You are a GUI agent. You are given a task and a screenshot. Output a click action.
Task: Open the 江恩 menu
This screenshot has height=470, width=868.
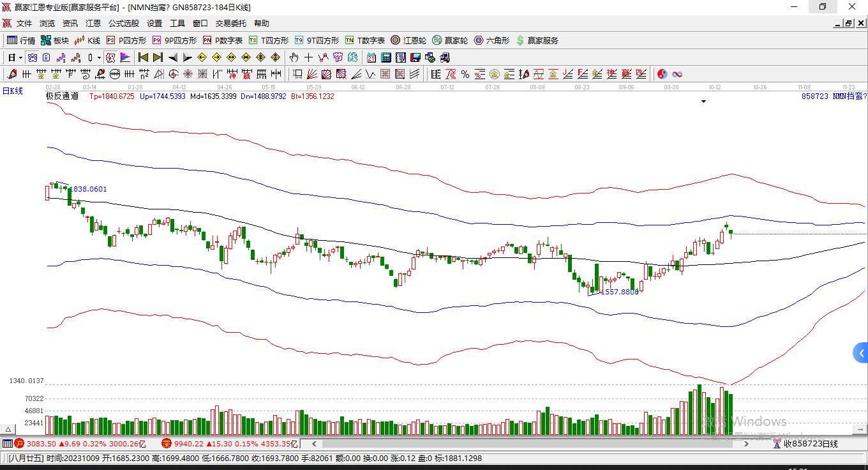pyautogui.click(x=93, y=24)
